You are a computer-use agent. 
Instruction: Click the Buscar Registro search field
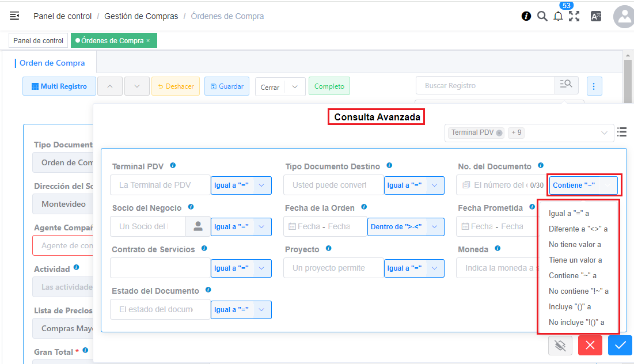point(485,85)
